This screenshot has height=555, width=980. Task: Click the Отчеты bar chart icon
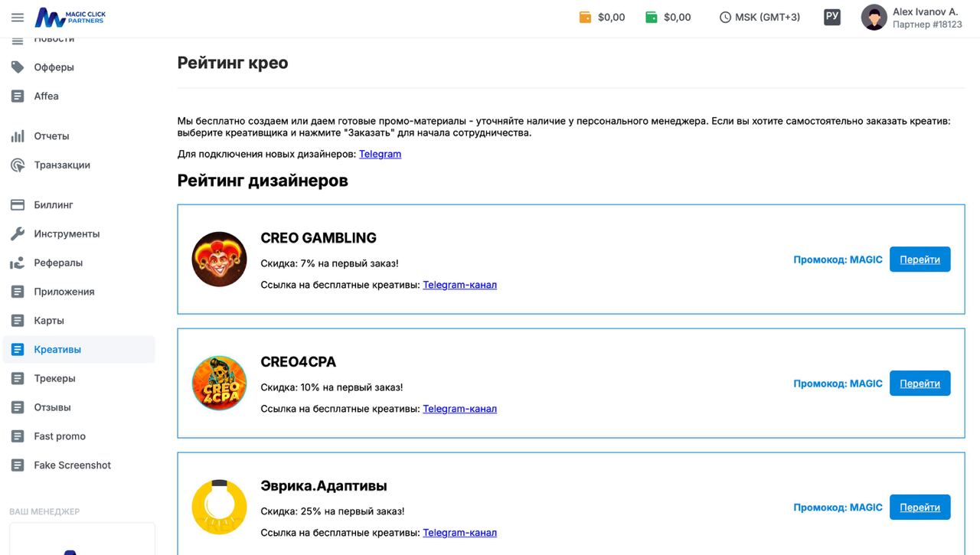[18, 136]
